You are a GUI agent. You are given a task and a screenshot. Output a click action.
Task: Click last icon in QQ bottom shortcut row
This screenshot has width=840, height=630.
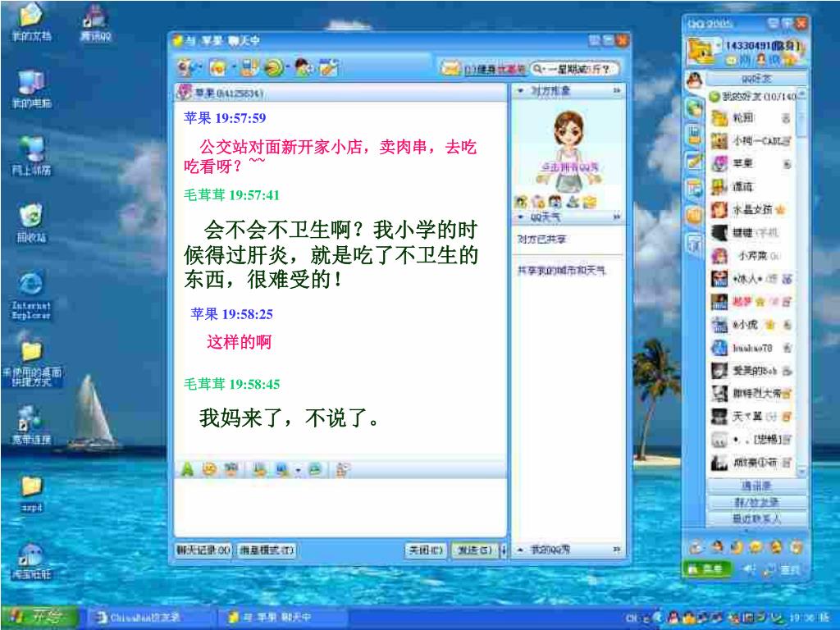click(x=797, y=547)
